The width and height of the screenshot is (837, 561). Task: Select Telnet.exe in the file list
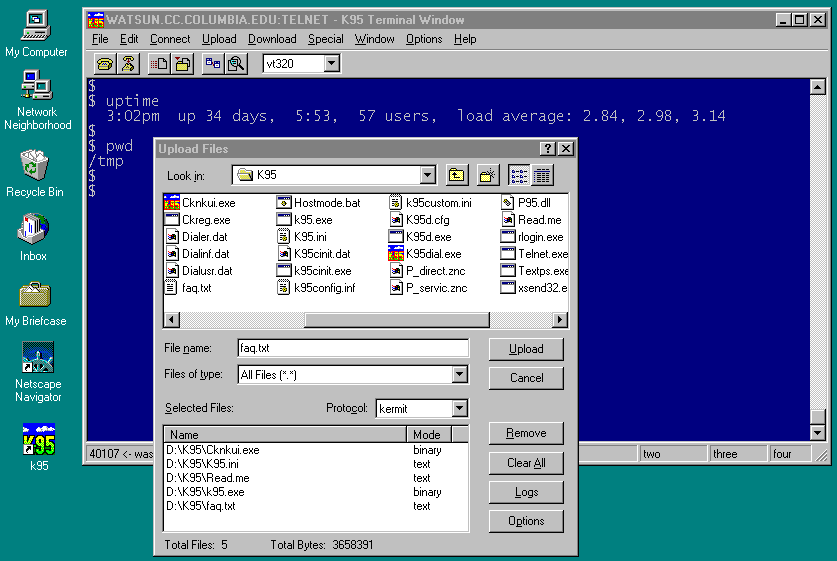pyautogui.click(x=534, y=254)
